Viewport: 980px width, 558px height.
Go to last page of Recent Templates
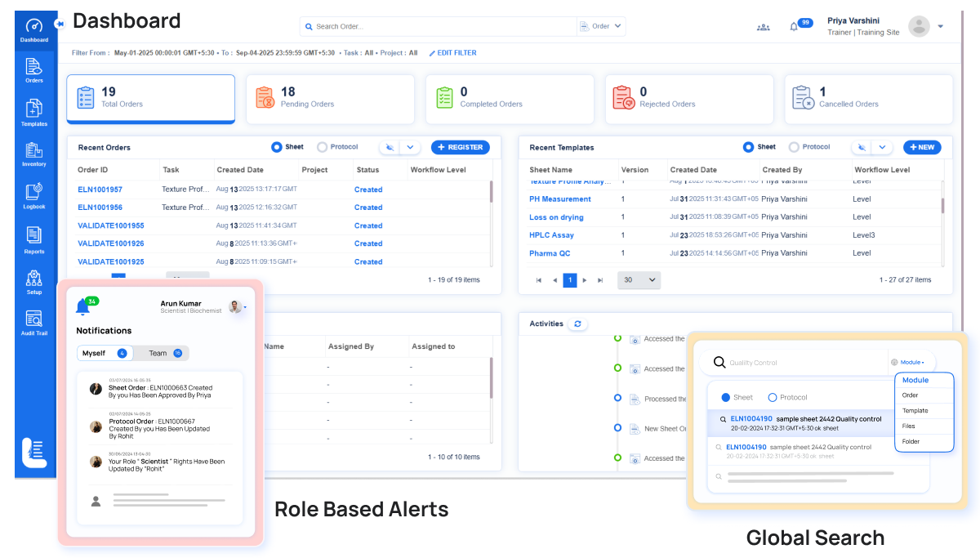[x=600, y=280]
